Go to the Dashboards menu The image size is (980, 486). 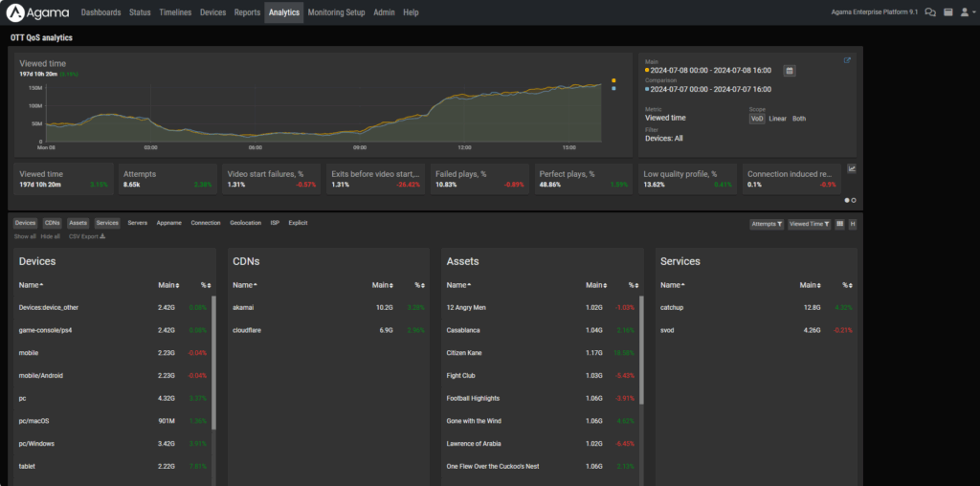pyautogui.click(x=100, y=12)
